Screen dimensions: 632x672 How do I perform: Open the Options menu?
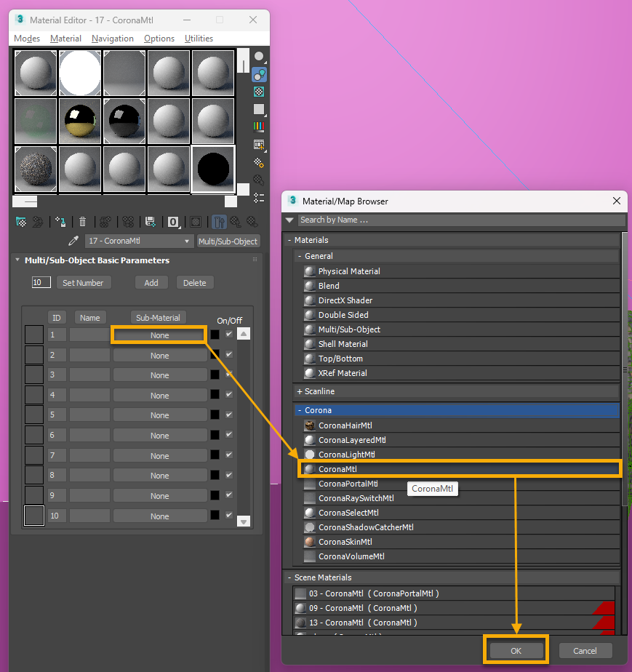[x=159, y=39]
